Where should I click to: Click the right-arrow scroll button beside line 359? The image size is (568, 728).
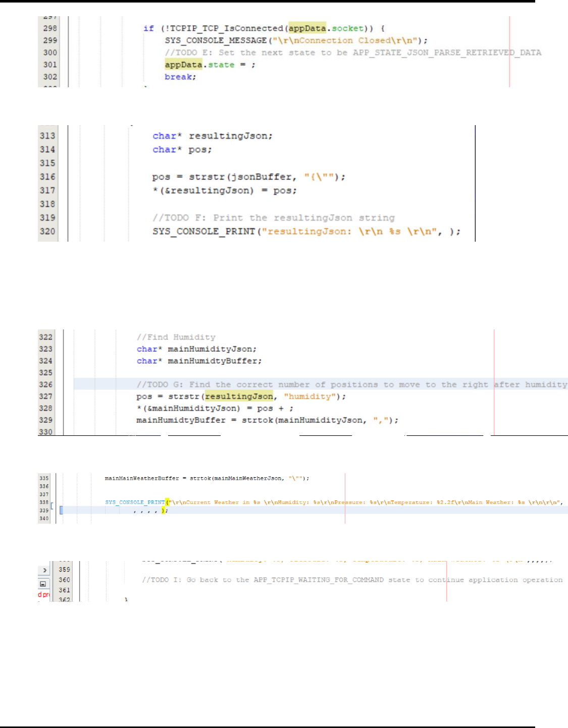[x=44, y=570]
